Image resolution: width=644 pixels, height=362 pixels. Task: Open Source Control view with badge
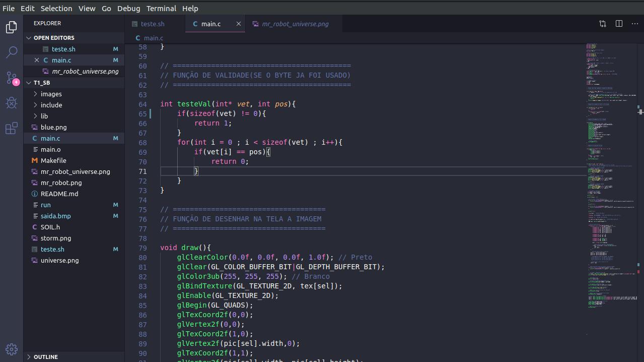point(12,78)
